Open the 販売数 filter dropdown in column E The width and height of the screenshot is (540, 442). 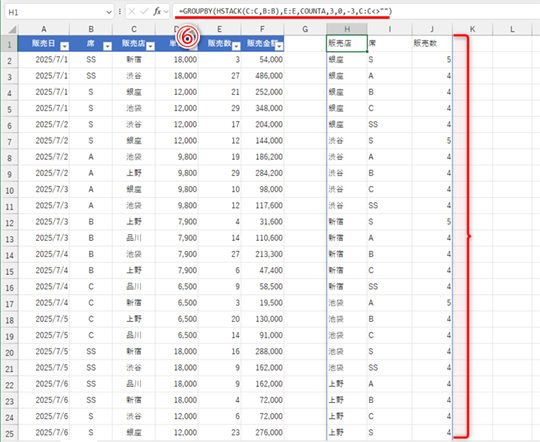pyautogui.click(x=236, y=46)
